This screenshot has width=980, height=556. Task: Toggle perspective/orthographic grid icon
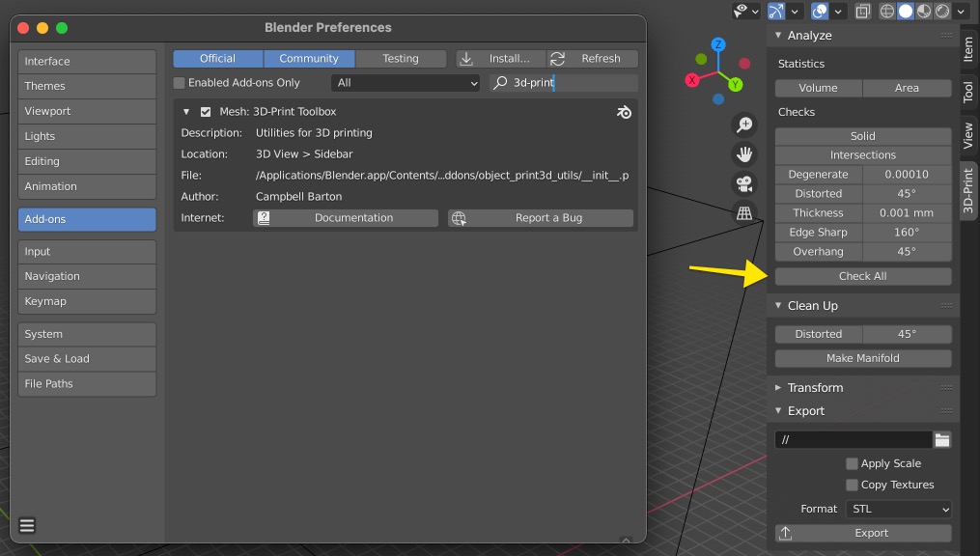(744, 213)
